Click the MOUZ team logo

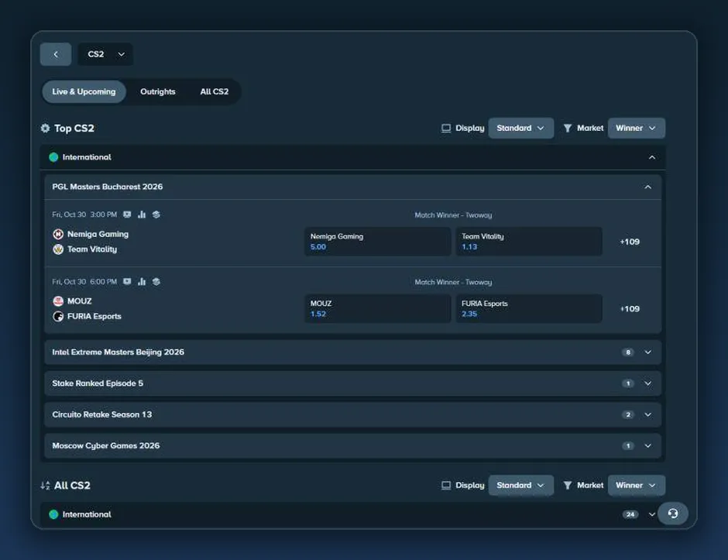(58, 301)
